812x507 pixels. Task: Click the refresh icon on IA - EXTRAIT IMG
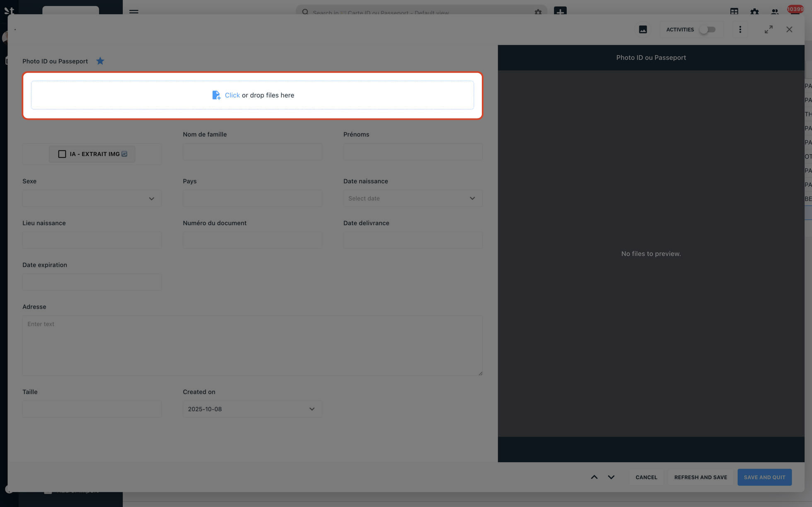[124, 154]
